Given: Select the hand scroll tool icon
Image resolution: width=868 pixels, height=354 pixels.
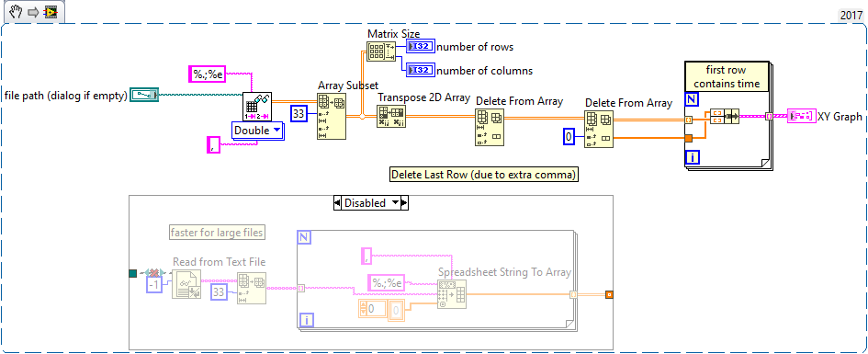Looking at the screenshot, I should point(16,11).
